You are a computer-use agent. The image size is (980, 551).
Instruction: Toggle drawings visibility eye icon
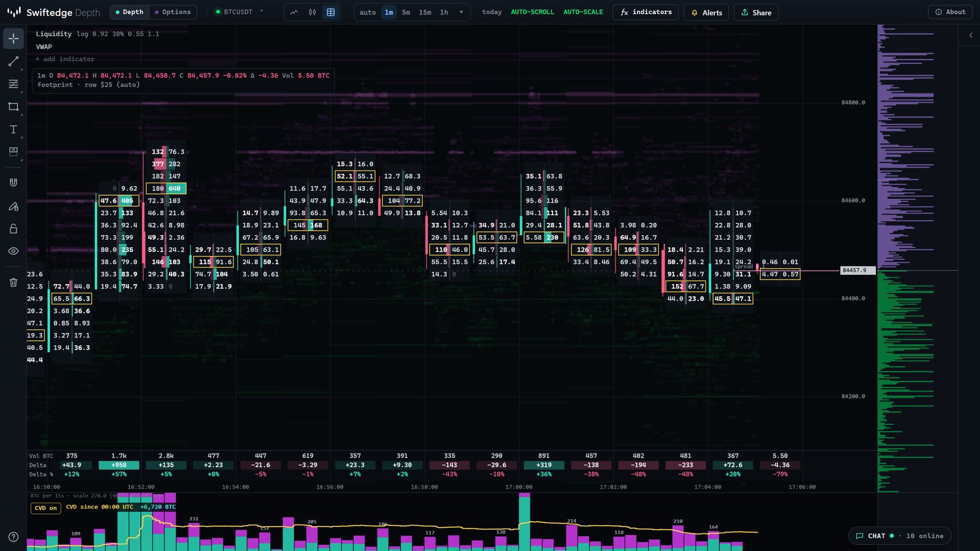tap(13, 251)
